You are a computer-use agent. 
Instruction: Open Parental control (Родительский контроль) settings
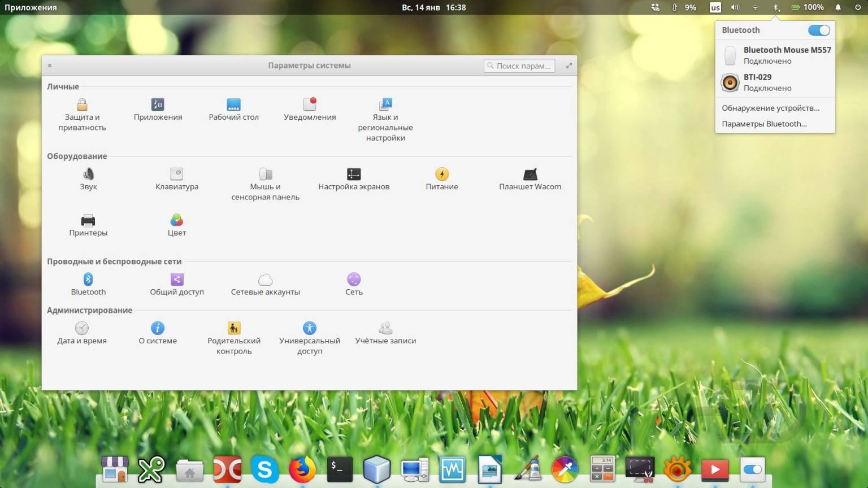(x=234, y=338)
